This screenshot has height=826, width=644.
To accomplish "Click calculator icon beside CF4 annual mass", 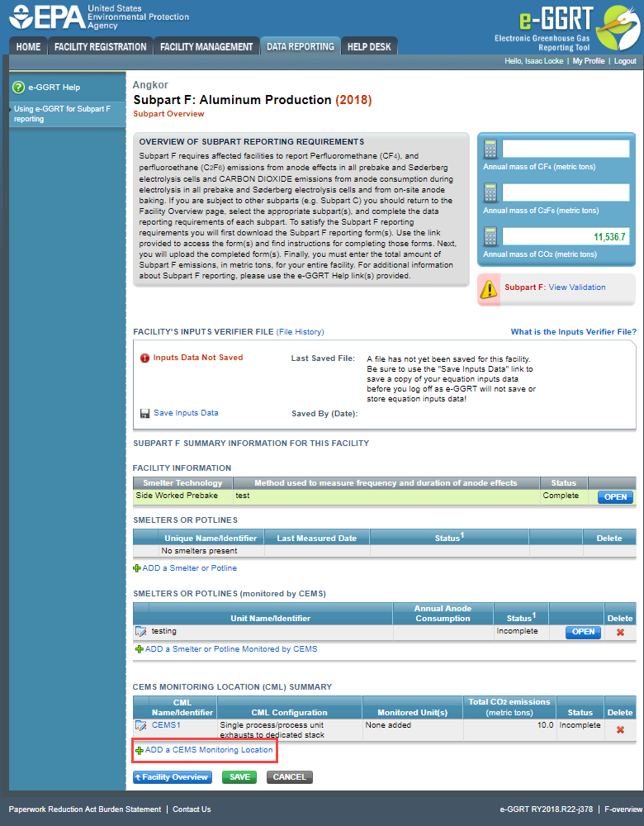I will point(490,149).
